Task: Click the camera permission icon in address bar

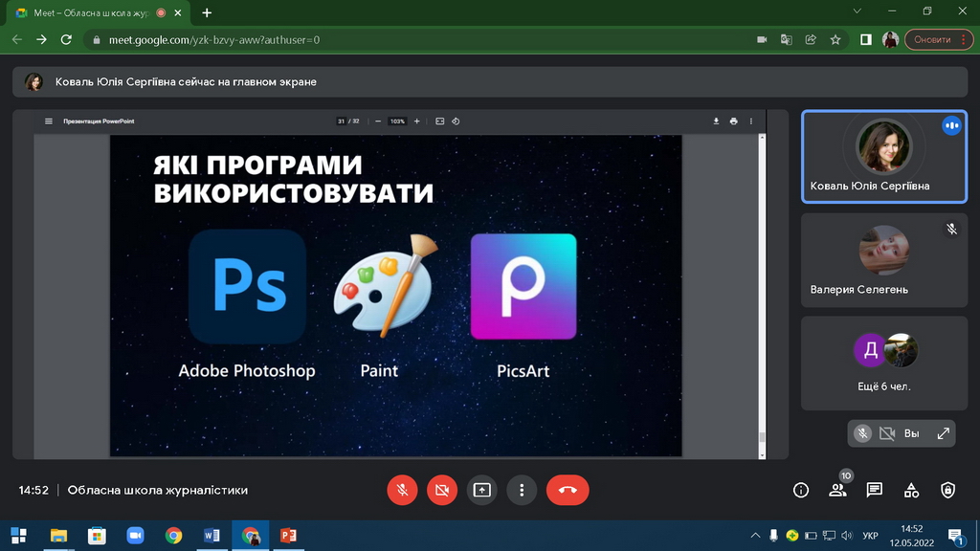Action: (x=762, y=39)
